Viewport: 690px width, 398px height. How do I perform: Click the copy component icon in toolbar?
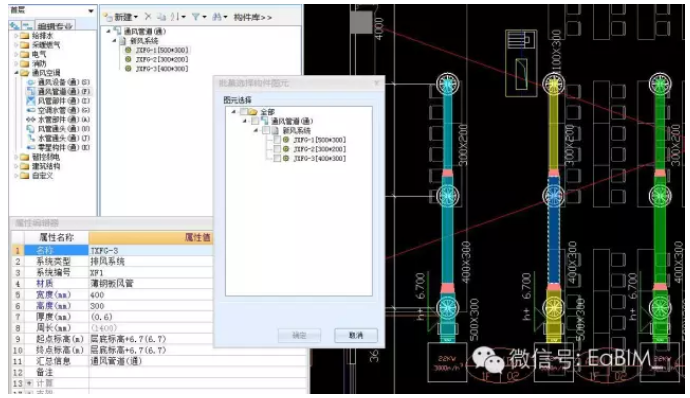tap(161, 17)
